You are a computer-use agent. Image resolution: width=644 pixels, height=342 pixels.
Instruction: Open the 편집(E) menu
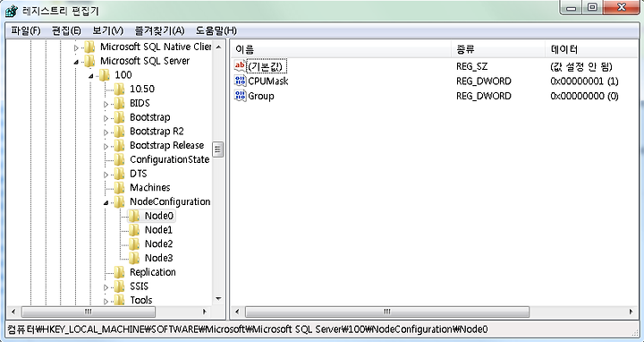[x=66, y=30]
